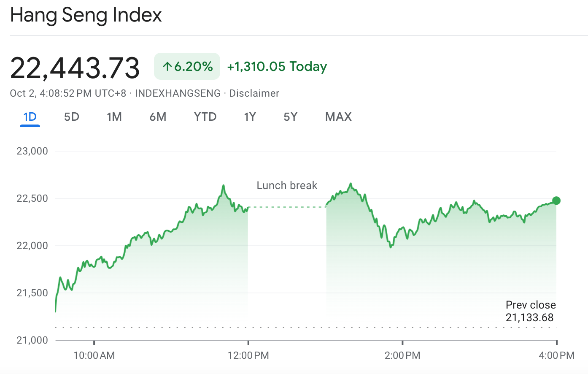Click the Lunch break label
The image size is (588, 374).
coord(287,185)
